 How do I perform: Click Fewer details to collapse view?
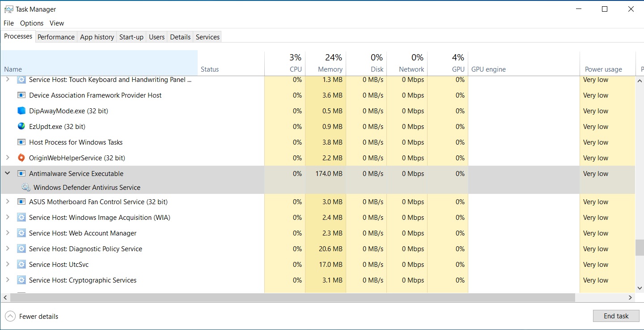coord(31,317)
